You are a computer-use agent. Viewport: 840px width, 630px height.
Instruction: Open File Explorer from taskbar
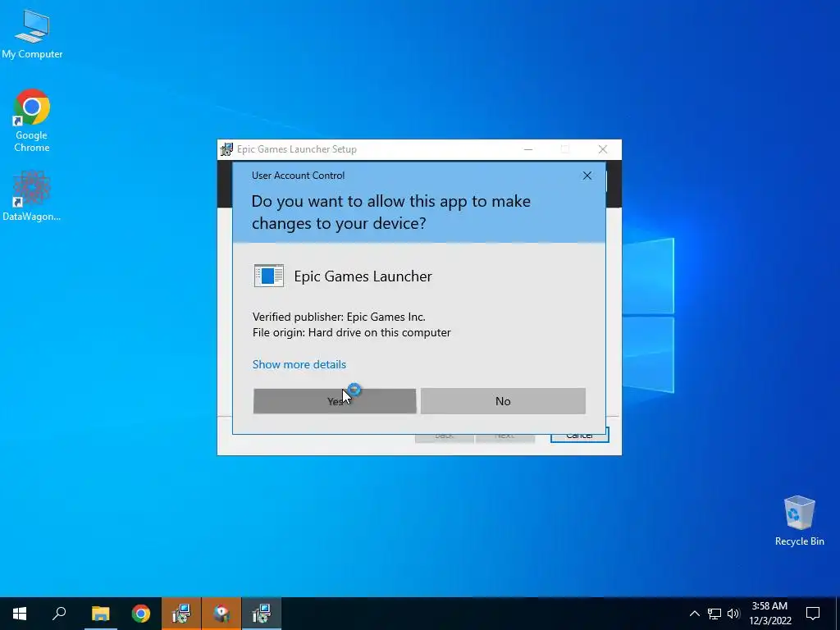100,614
